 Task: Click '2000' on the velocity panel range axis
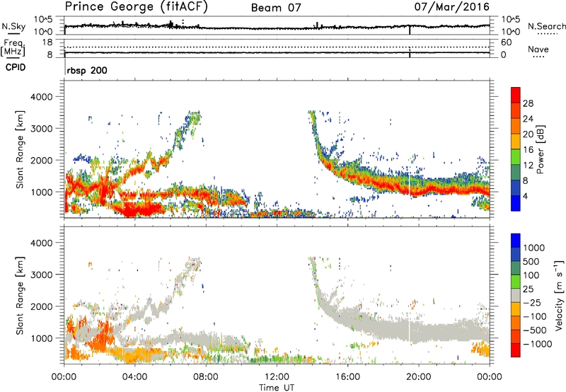[x=41, y=306]
